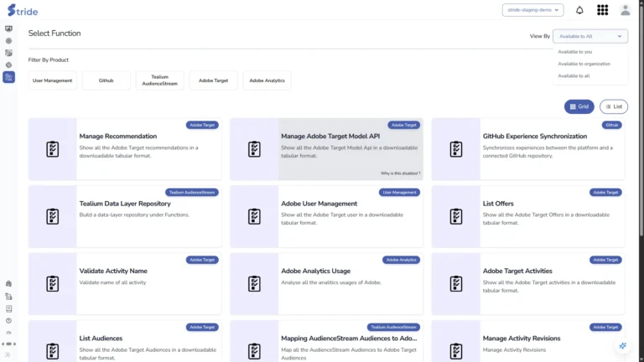The width and height of the screenshot is (644, 362).
Task: Click the 'Select Function' heading
Action: (55, 34)
